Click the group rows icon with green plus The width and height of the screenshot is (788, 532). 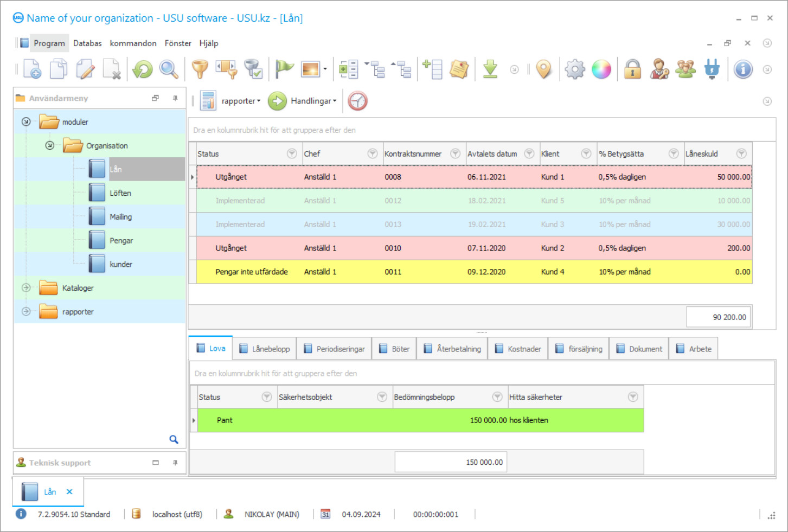pos(348,69)
